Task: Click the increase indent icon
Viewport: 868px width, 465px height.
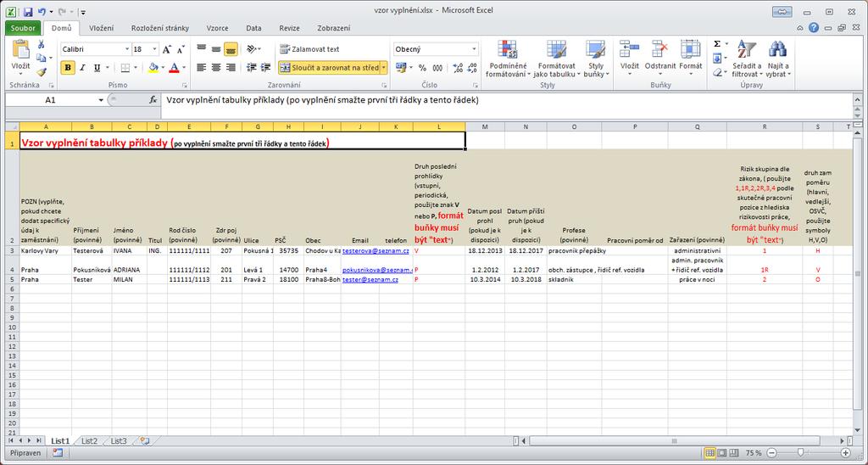Action: (265, 68)
